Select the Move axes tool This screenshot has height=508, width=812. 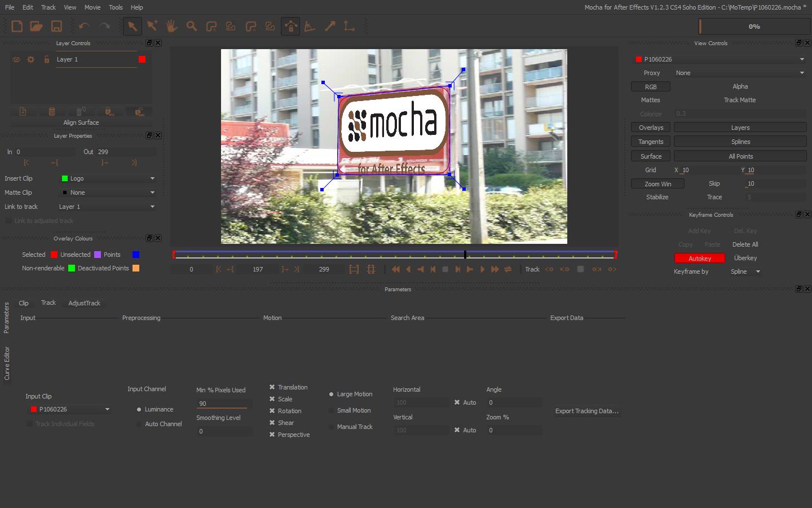coord(350,26)
